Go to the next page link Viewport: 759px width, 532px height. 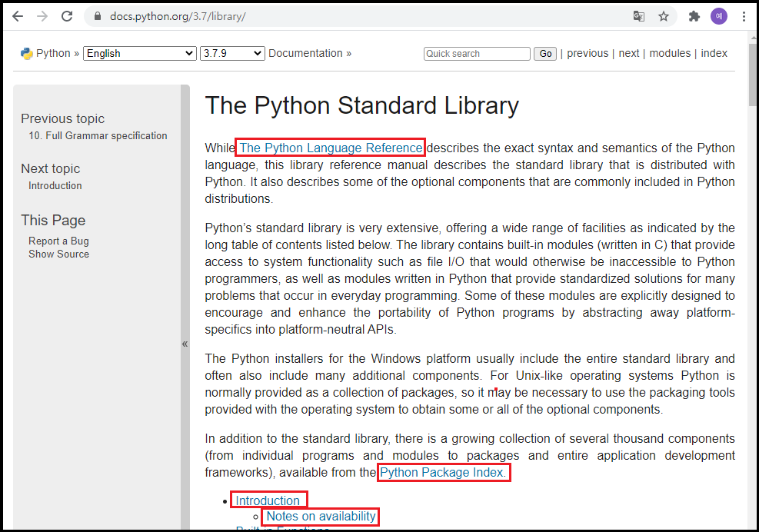click(629, 53)
